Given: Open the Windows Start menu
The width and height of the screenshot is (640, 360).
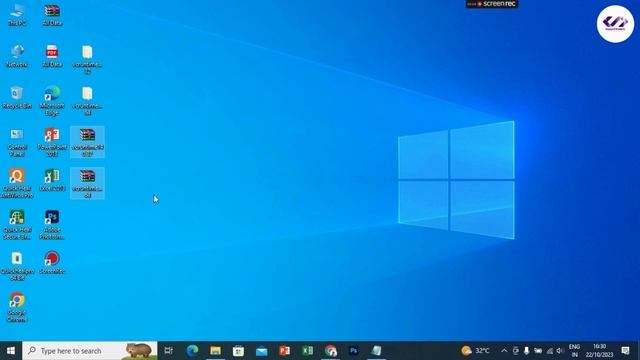Looking at the screenshot, I should [11, 351].
